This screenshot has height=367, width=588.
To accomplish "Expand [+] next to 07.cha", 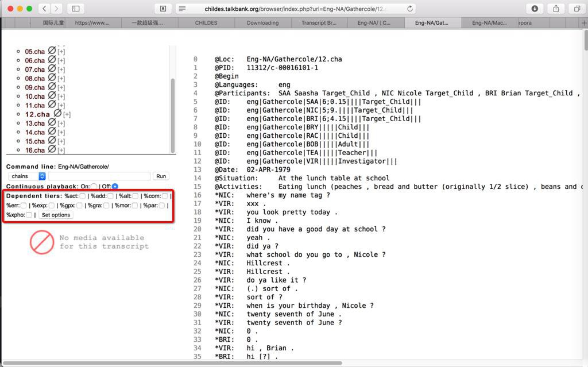I will [61, 69].
